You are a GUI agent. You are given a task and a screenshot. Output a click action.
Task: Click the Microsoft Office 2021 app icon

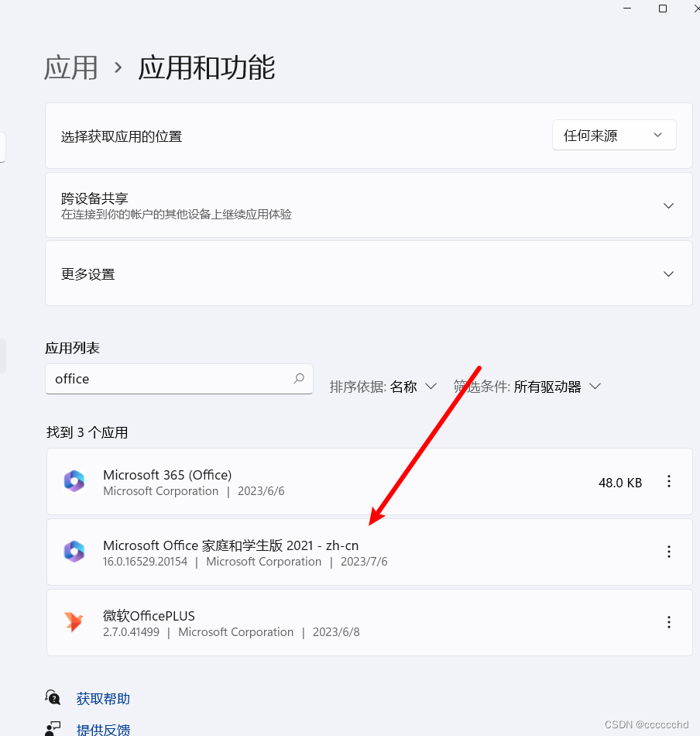point(74,552)
